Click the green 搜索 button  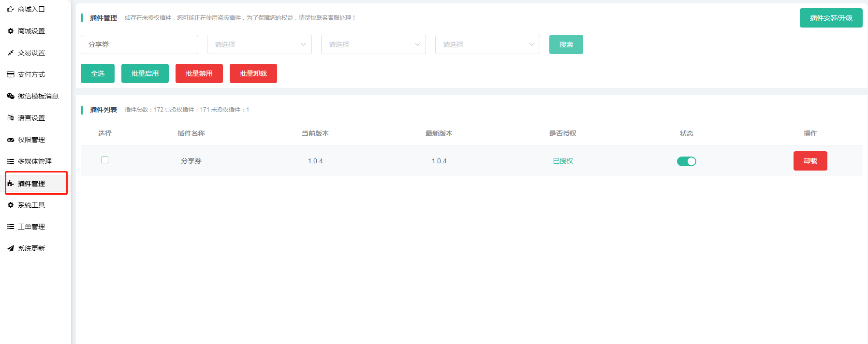566,44
